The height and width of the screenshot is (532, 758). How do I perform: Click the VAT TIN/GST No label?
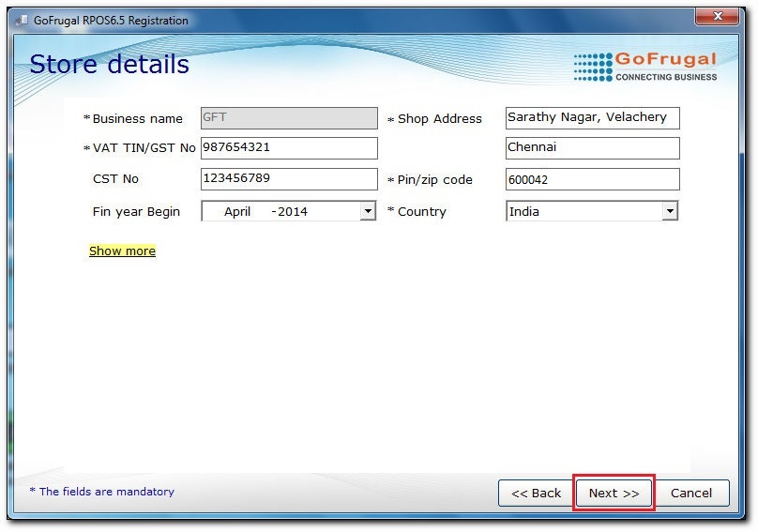point(144,148)
